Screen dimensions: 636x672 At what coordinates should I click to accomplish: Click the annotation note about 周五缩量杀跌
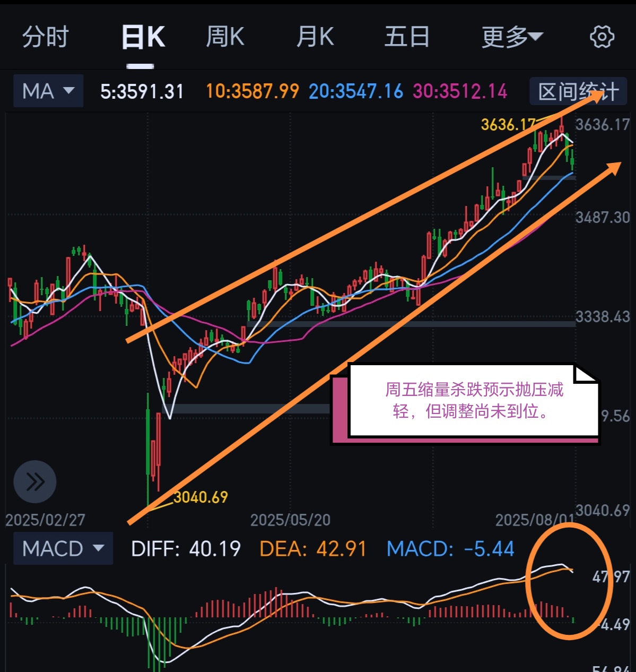(473, 400)
